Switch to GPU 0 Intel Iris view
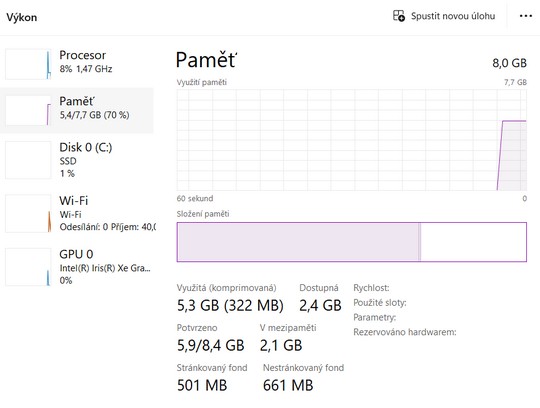This screenshot has width=540, height=408. [77, 267]
